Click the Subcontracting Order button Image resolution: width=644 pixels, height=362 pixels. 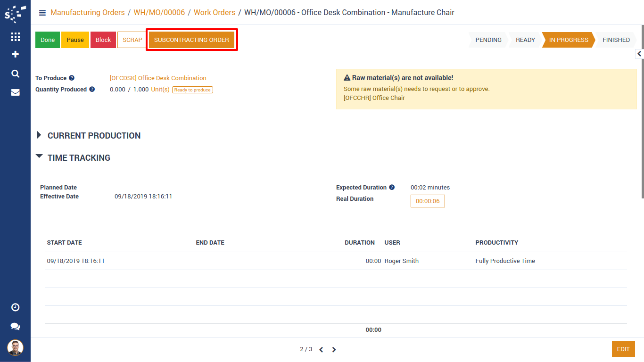pos(191,40)
